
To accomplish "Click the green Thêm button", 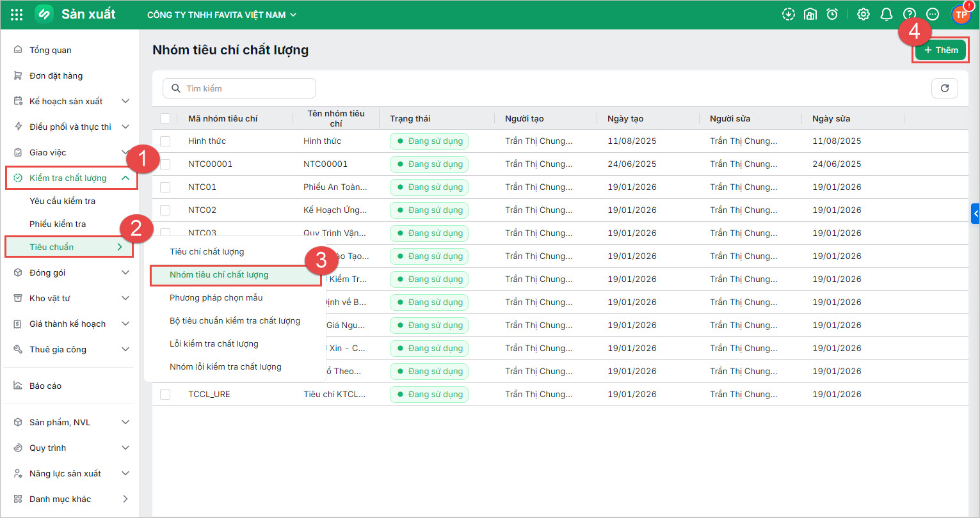I will coord(940,50).
